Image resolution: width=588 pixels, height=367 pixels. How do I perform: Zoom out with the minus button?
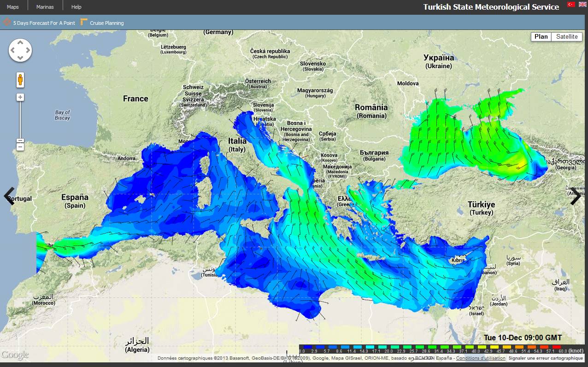click(x=20, y=147)
